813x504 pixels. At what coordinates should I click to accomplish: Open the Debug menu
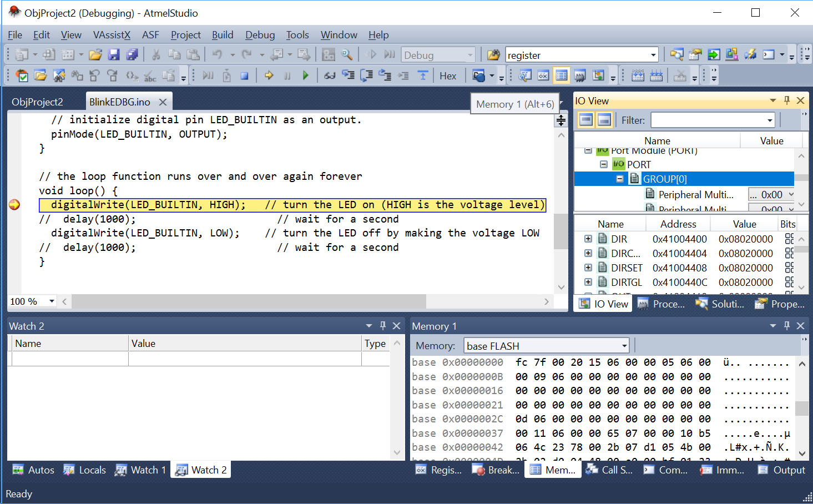[x=260, y=35]
